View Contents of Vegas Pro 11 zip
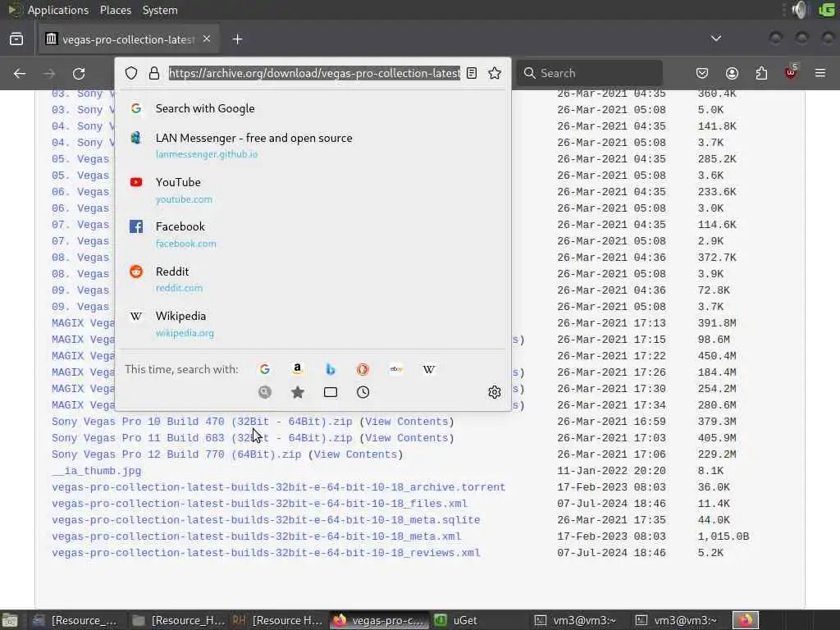This screenshot has height=630, width=840. (x=407, y=438)
